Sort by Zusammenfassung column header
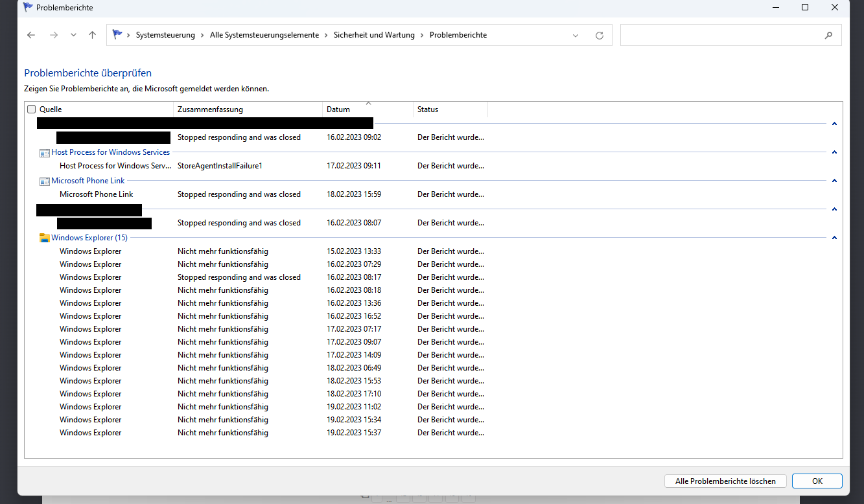 248,109
